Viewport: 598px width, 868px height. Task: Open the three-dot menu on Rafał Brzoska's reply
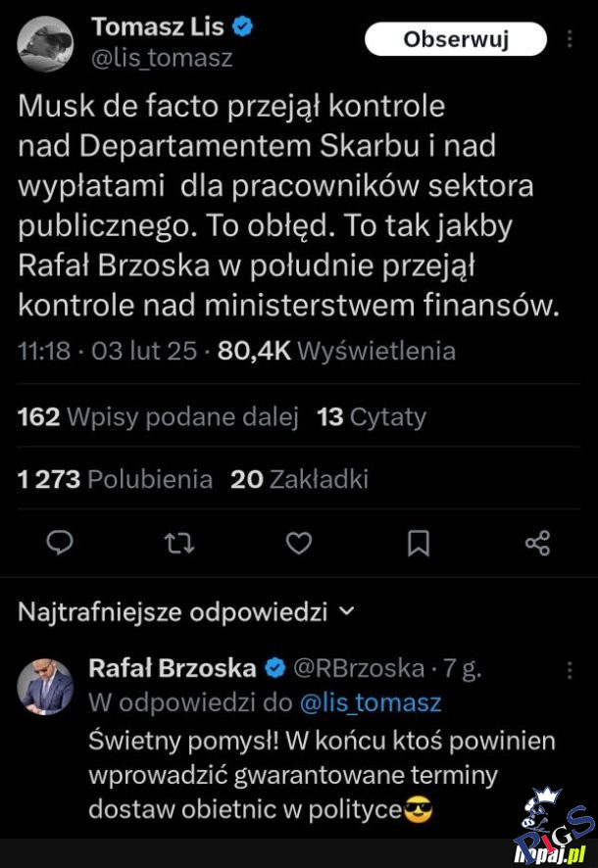(571, 670)
